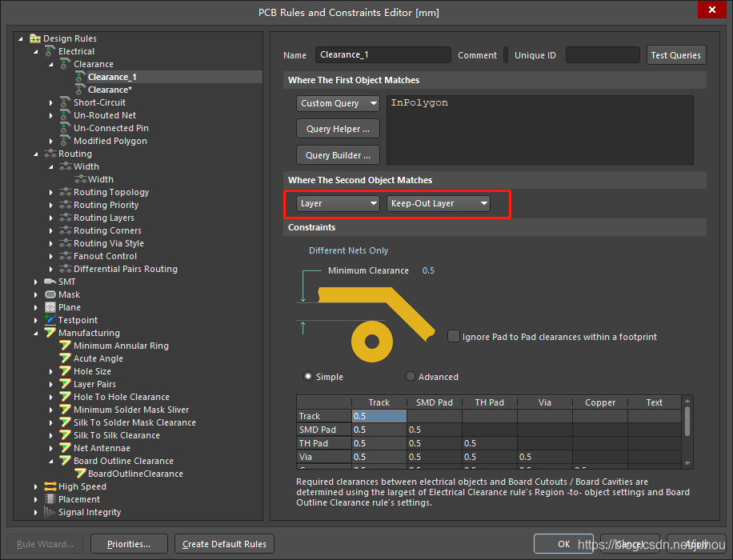This screenshot has height=560, width=733.
Task: Select the Advanced constraints radio button
Action: (x=411, y=377)
